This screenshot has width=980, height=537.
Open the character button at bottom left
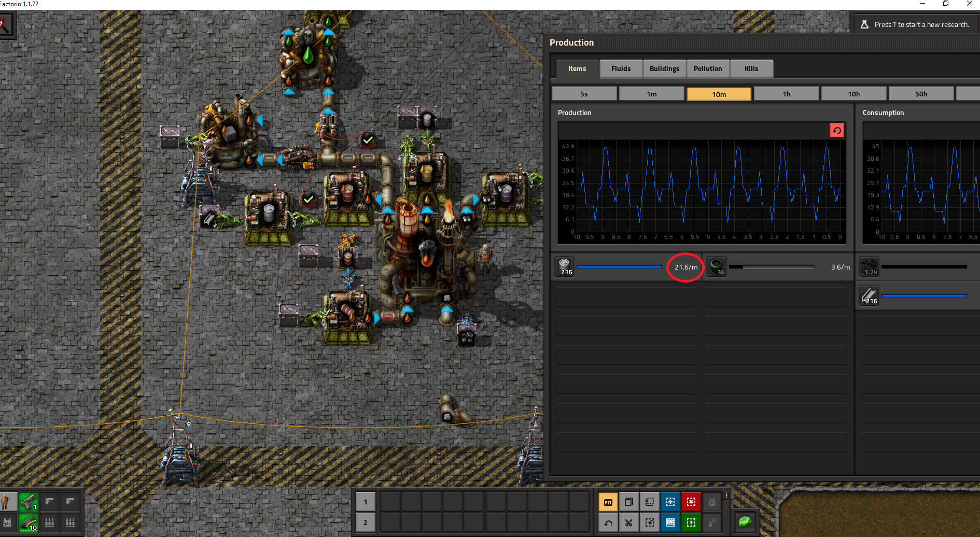[6, 501]
